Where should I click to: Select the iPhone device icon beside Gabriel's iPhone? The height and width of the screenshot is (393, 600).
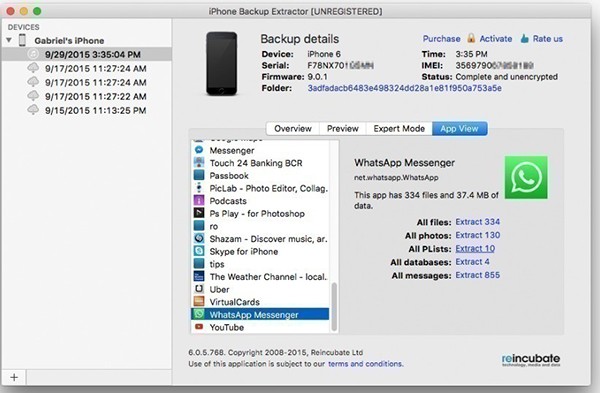click(x=23, y=40)
